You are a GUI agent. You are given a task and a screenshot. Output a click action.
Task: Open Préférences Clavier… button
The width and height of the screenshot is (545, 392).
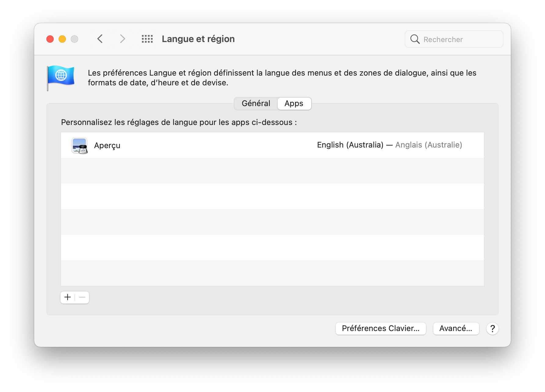381,329
